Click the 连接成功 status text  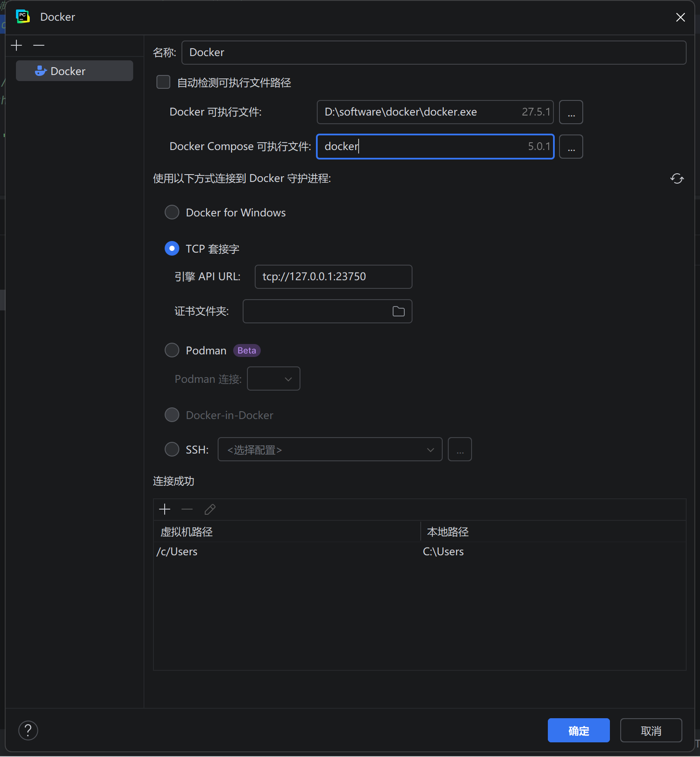point(174,481)
